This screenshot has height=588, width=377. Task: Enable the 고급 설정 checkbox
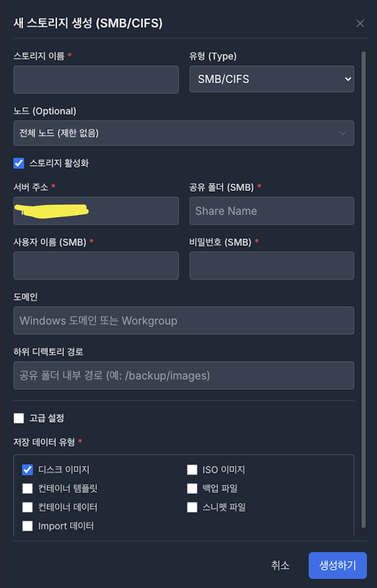[x=19, y=418]
